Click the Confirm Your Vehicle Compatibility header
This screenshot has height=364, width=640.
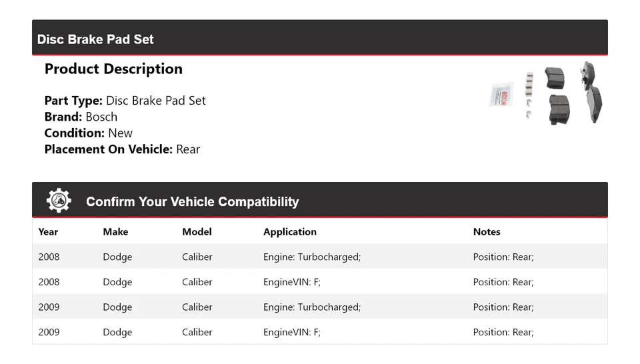[x=192, y=202]
